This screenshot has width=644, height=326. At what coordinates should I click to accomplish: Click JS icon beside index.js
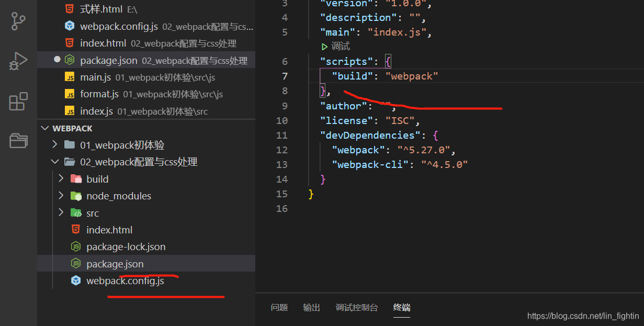pyautogui.click(x=70, y=111)
